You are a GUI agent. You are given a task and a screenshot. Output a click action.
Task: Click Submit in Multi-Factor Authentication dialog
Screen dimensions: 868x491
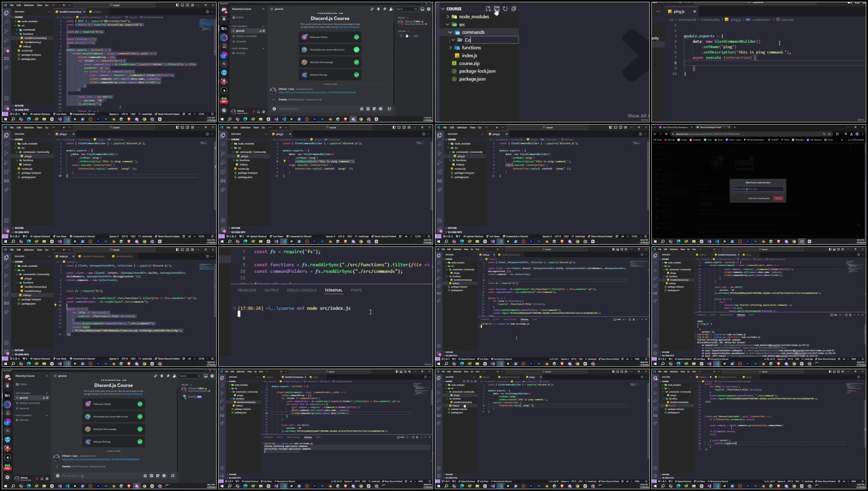tap(778, 198)
